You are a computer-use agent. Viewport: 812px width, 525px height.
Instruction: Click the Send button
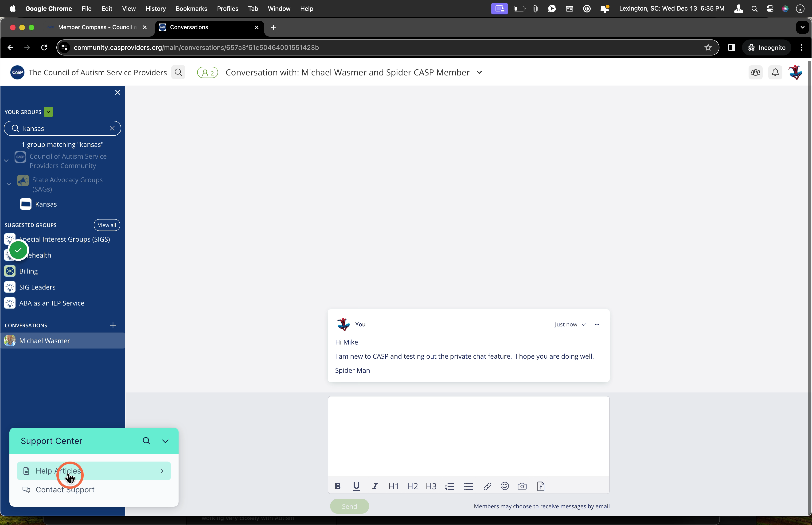349,506
